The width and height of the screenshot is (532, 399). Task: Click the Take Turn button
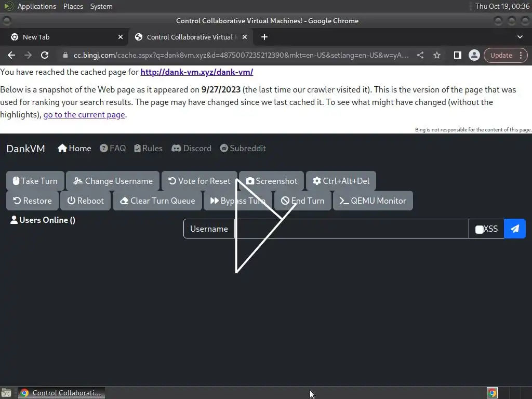coord(35,181)
